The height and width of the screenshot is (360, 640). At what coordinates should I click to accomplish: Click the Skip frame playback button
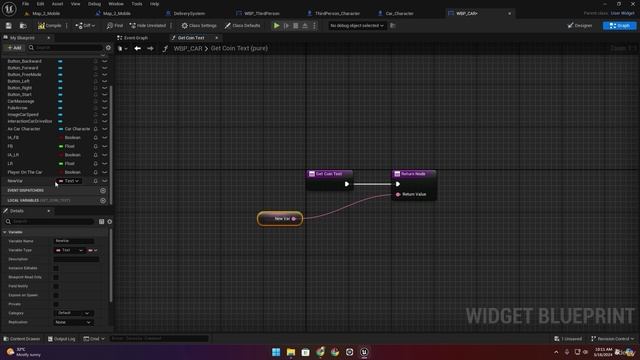tap(286, 26)
